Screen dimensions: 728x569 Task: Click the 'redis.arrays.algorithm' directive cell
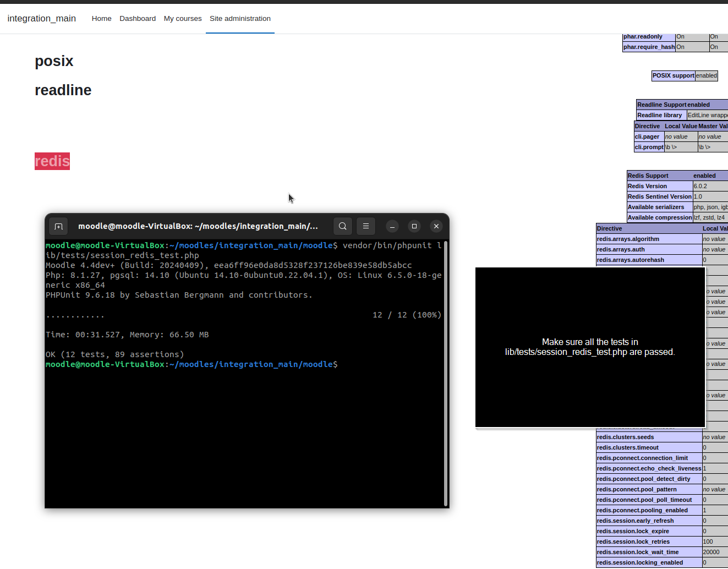(x=649, y=239)
